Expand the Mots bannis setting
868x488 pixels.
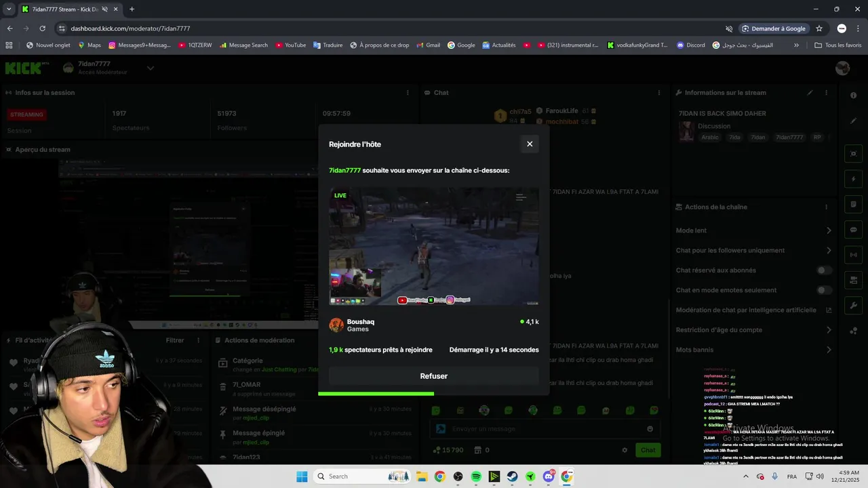click(x=753, y=350)
